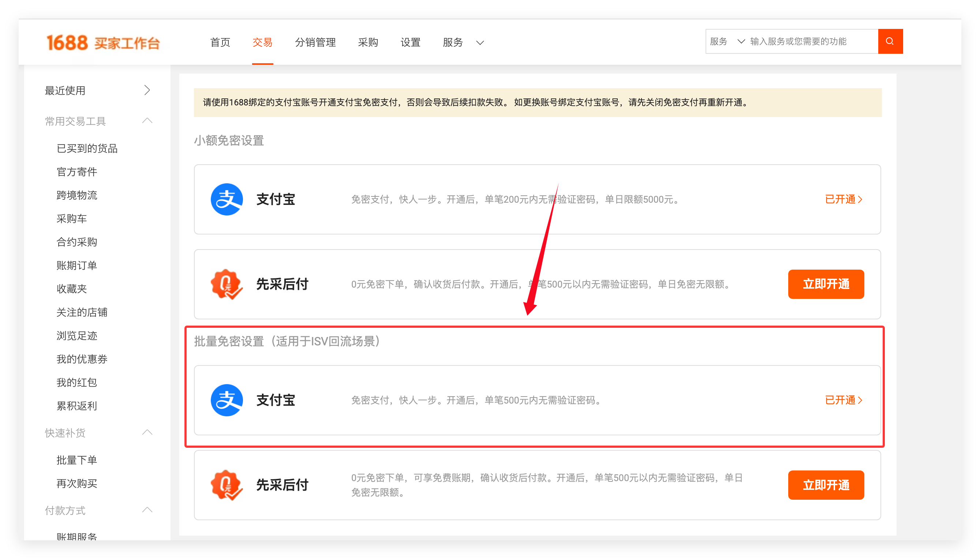
Task: Click the 先采后付 badge icon in 小额免密设置
Action: (x=227, y=284)
